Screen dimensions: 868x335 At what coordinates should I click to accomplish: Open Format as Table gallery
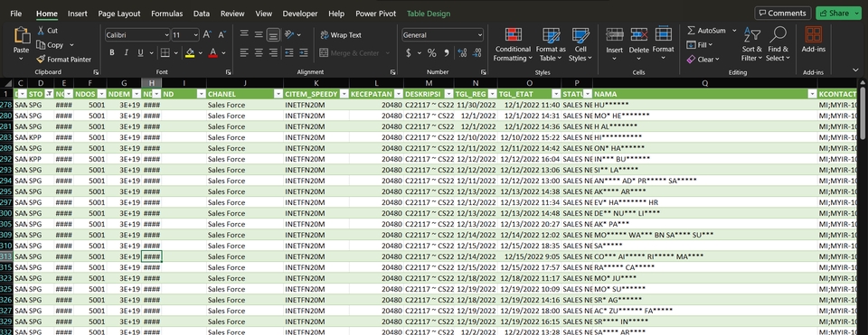[x=551, y=44]
